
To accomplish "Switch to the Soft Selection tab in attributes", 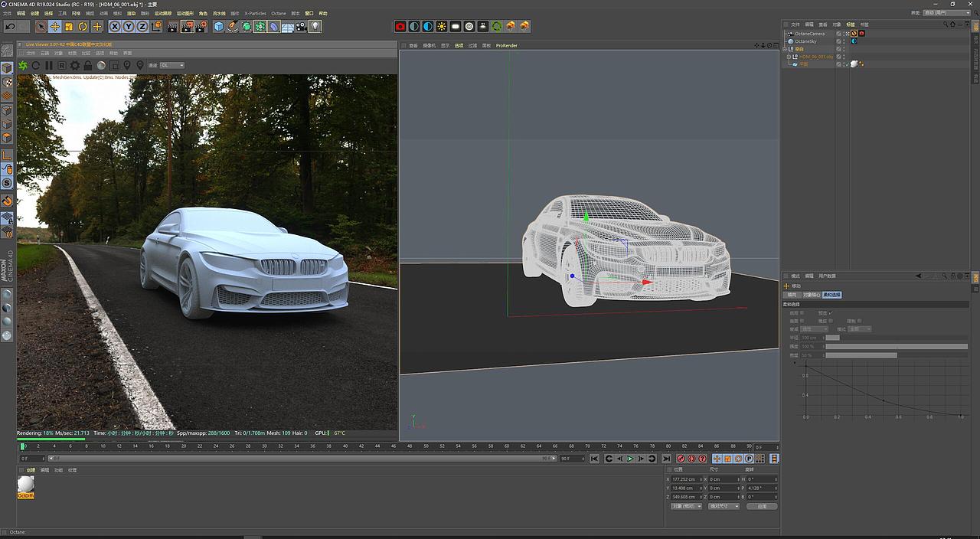I will 831,295.
